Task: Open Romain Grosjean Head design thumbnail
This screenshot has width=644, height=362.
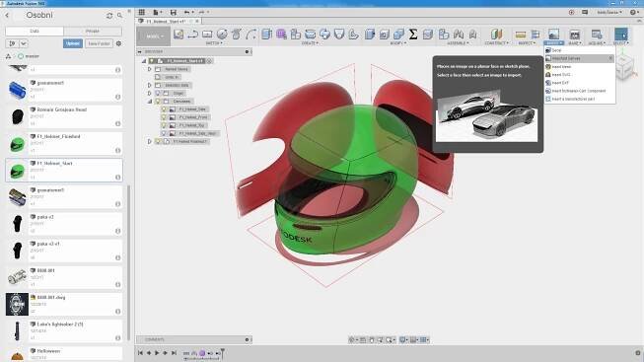Action: tap(17, 116)
